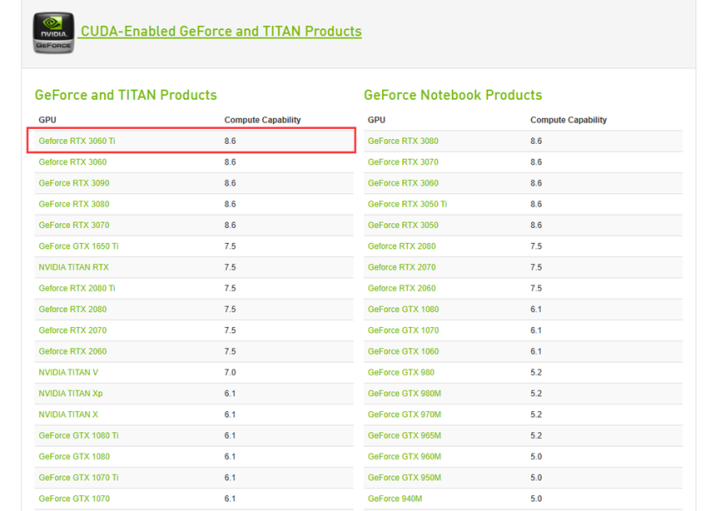The width and height of the screenshot is (720, 511).
Task: Select GeForce GTX 1080 Ti link
Action: click(x=79, y=436)
